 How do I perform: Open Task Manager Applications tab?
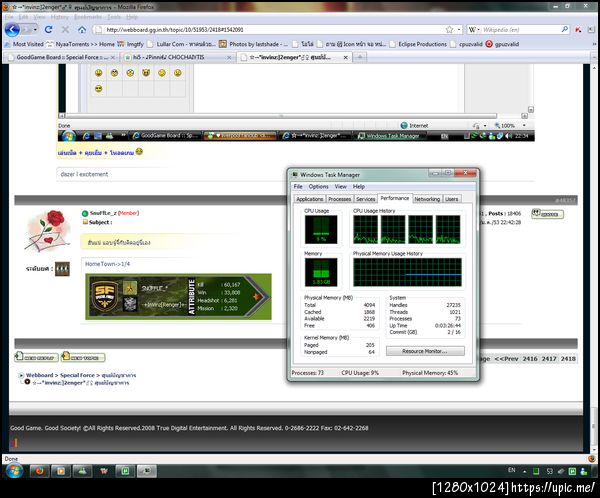point(310,199)
